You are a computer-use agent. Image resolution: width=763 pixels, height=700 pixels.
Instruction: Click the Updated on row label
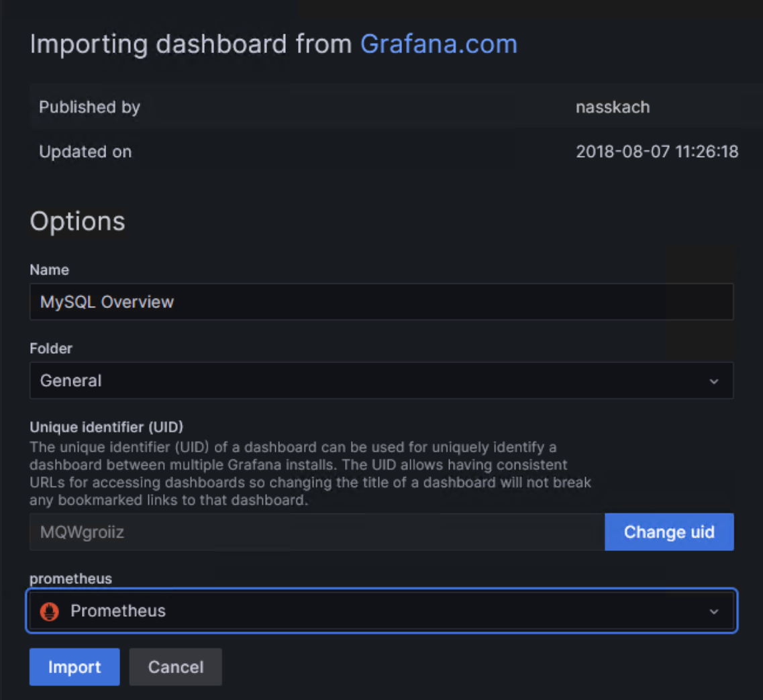coord(85,152)
